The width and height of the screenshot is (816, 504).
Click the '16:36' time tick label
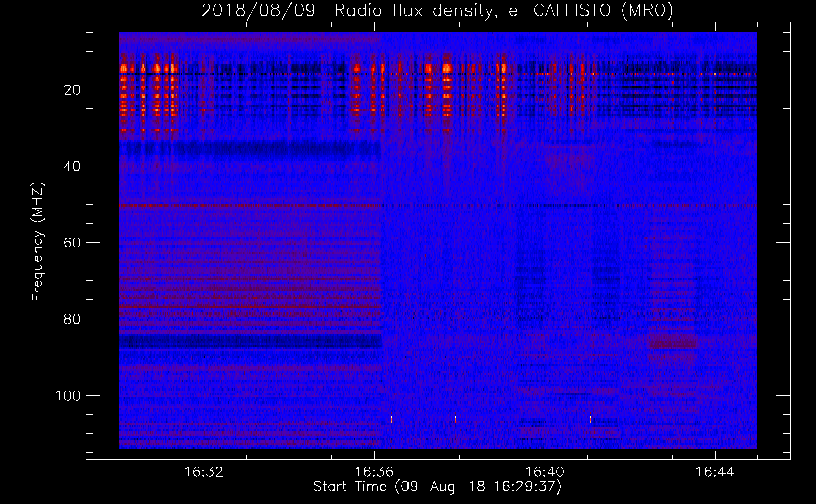[x=374, y=472]
